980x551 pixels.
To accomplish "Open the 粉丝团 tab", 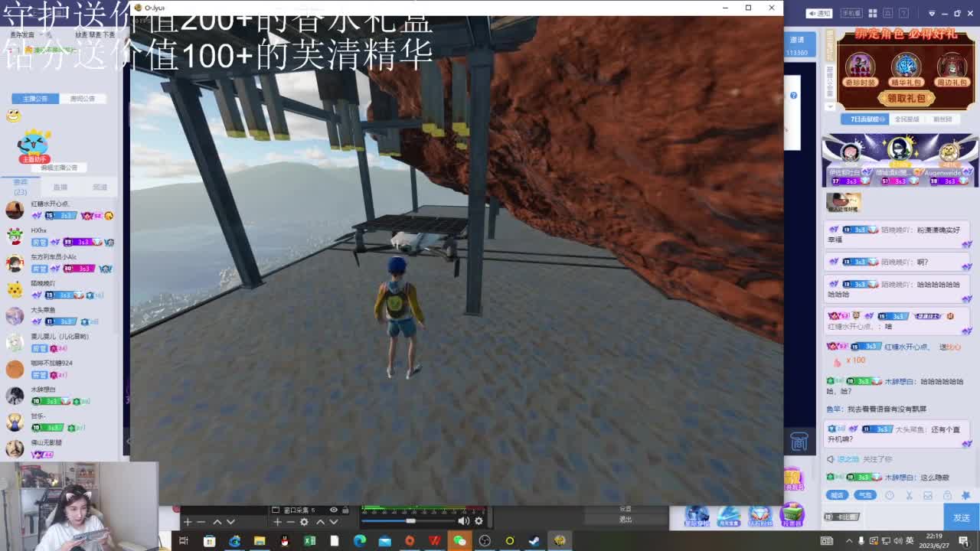I will [942, 119].
